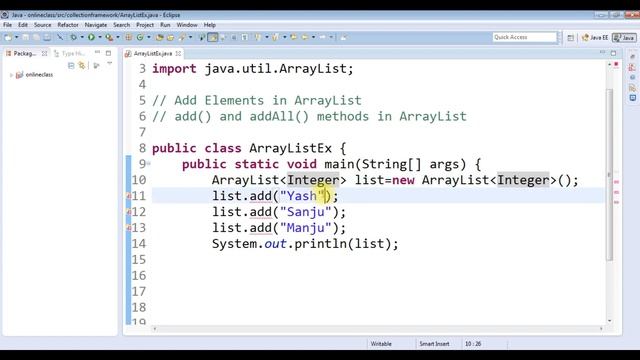Click the Debug bug icon
640x360 pixels.
[x=73, y=37]
